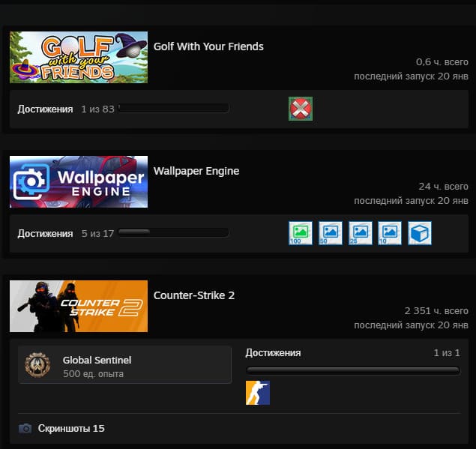The width and height of the screenshot is (476, 449).
Task: Click the Global Sentinel badge icon
Action: pyautogui.click(x=37, y=365)
